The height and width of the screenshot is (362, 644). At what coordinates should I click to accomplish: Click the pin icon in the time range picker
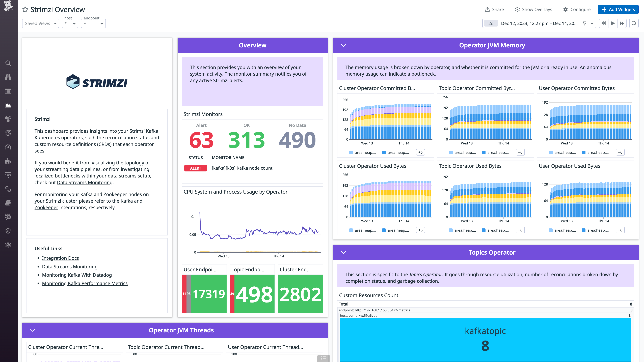(584, 23)
